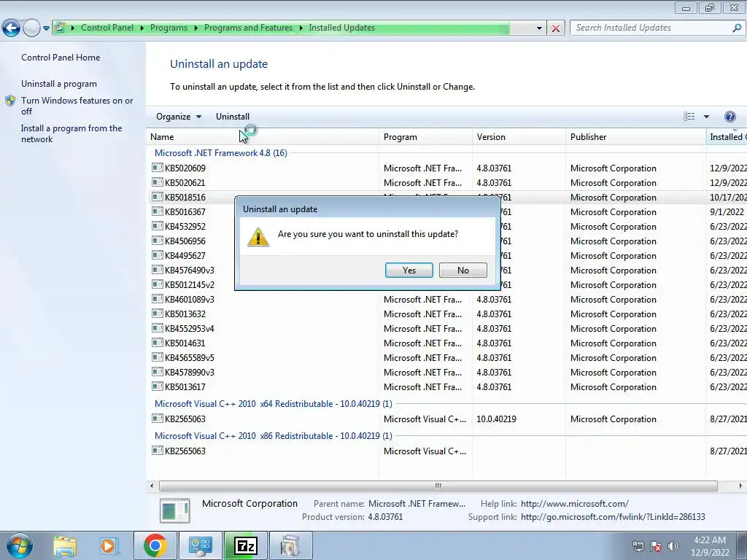Select Programs in the breadcrumb
Screen dimensions: 747x560
(169, 28)
